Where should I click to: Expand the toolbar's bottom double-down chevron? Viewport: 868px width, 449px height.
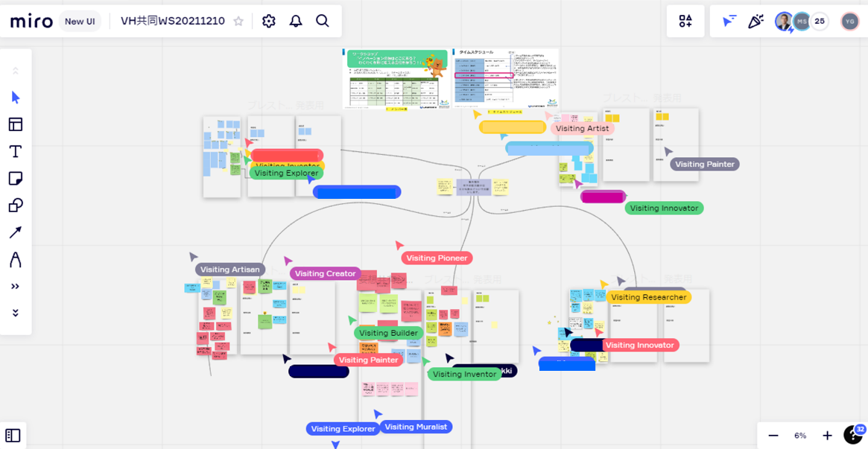(x=16, y=313)
